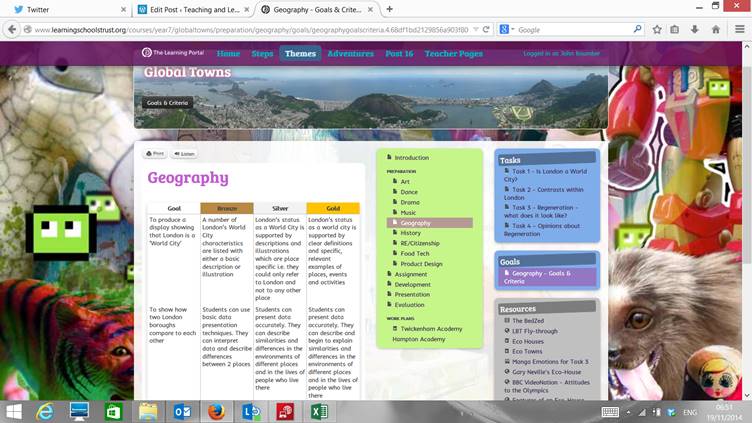752x423 pixels.
Task: Switch to the Twitter browser tab
Action: click(x=38, y=9)
